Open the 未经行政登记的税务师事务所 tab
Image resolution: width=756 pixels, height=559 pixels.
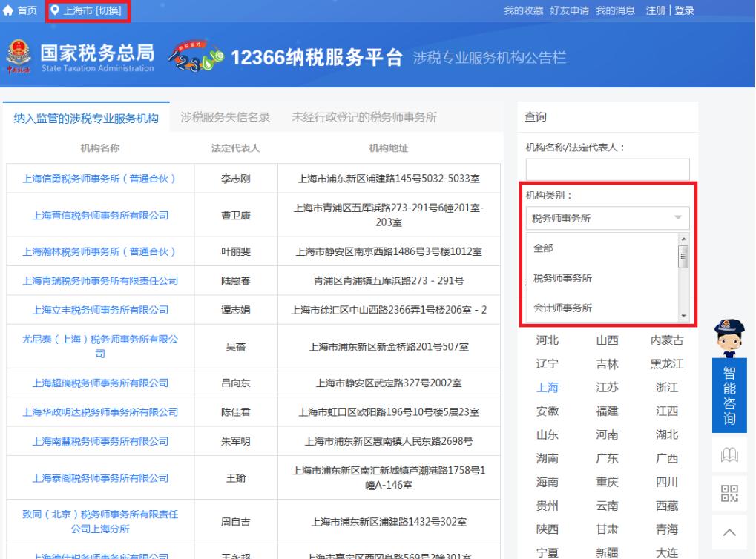pos(364,117)
